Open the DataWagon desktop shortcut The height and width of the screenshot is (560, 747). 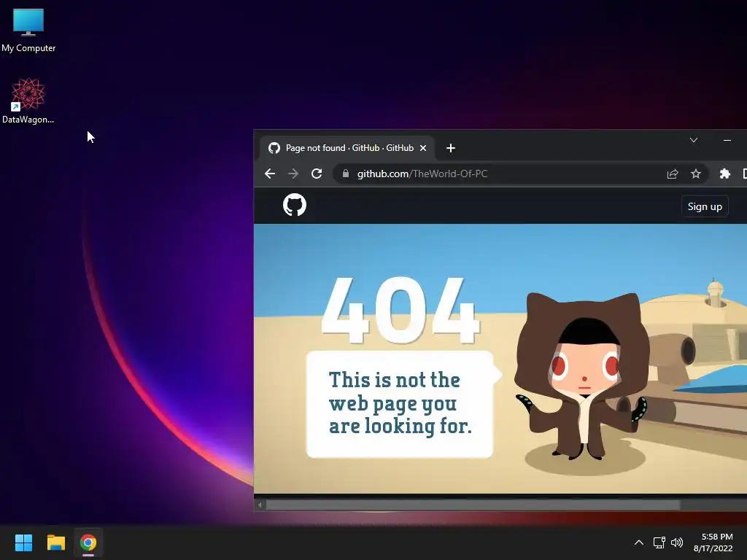pos(28,101)
